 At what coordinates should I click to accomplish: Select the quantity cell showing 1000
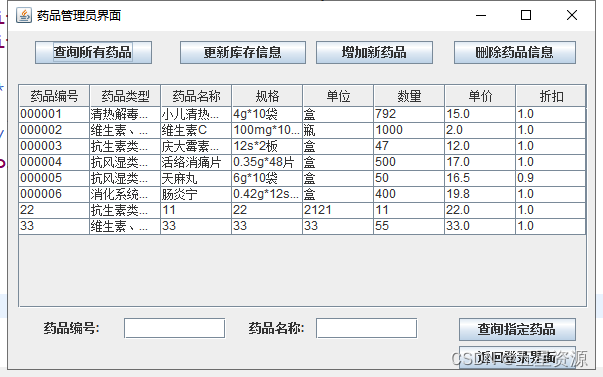[409, 130]
